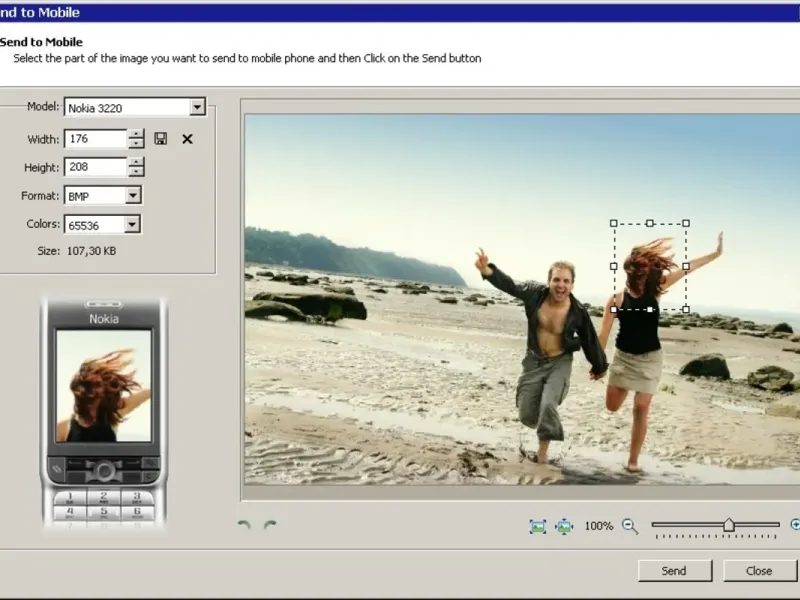Screen dimensions: 800x600
Task: Click the zoom out magnifier icon
Action: click(630, 526)
